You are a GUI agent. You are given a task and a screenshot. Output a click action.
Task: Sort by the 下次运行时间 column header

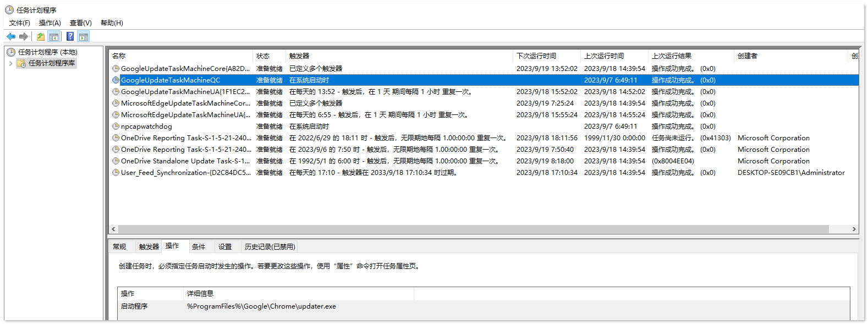click(x=547, y=56)
